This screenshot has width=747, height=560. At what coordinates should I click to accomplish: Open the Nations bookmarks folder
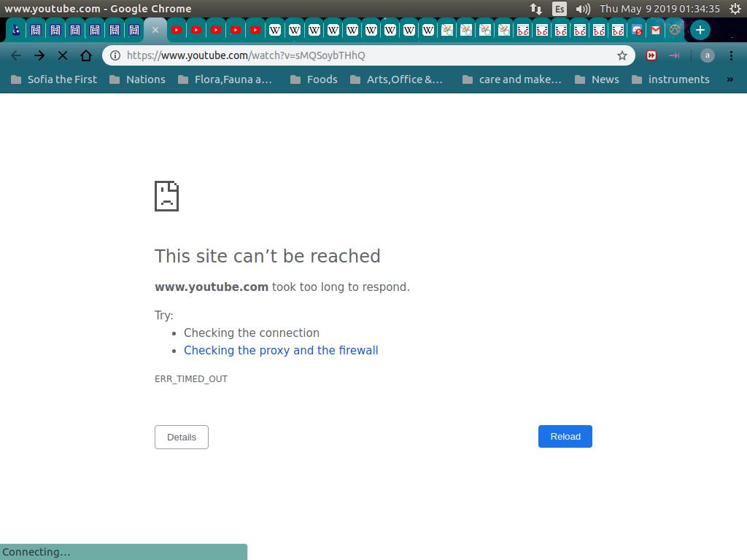pos(137,79)
